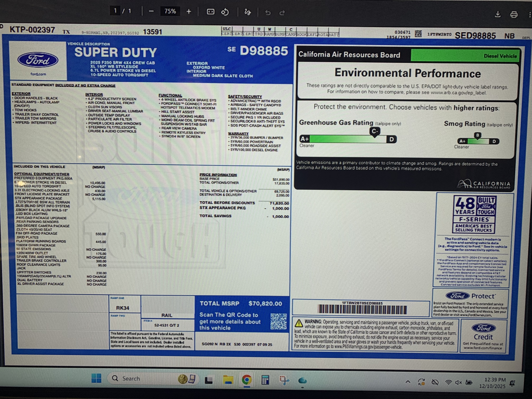Expand the hidden system tray icons
The height and width of the screenshot is (399, 532).
pyautogui.click(x=408, y=382)
